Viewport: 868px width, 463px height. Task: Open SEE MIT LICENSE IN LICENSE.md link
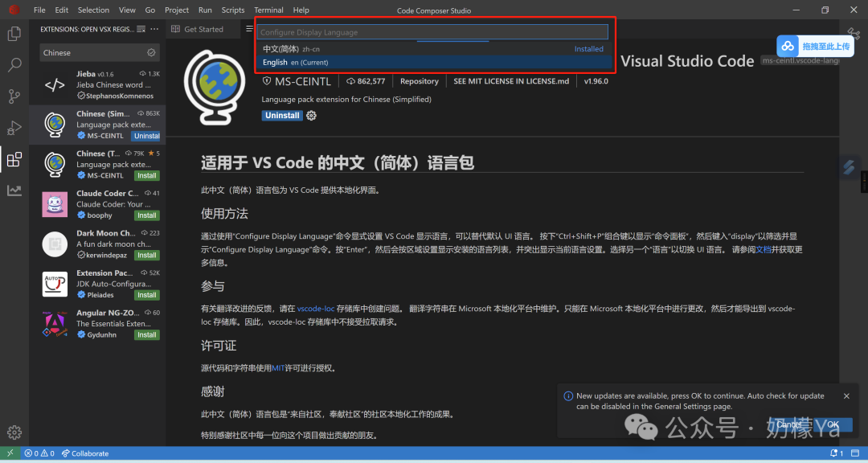[x=511, y=81]
